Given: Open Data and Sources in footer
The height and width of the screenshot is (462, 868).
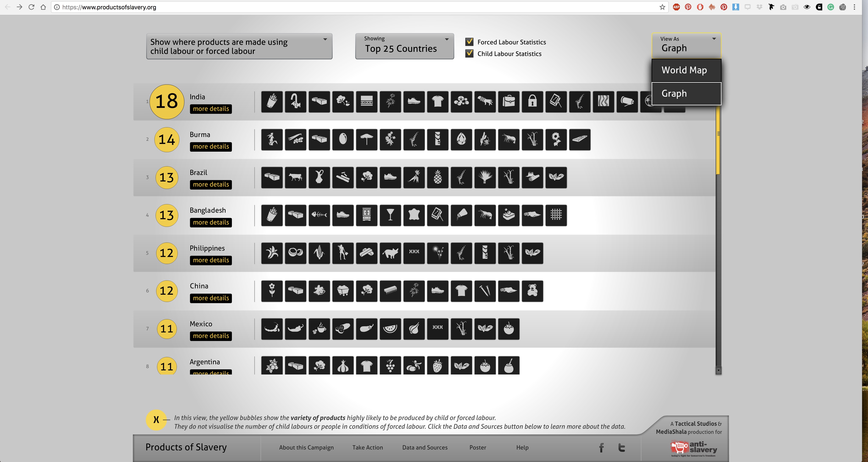Looking at the screenshot, I should (x=425, y=448).
